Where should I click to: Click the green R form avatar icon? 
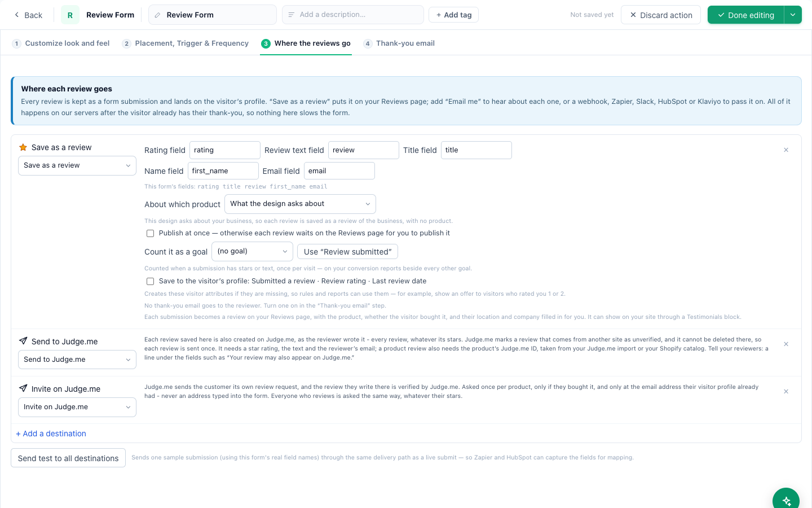tap(70, 15)
